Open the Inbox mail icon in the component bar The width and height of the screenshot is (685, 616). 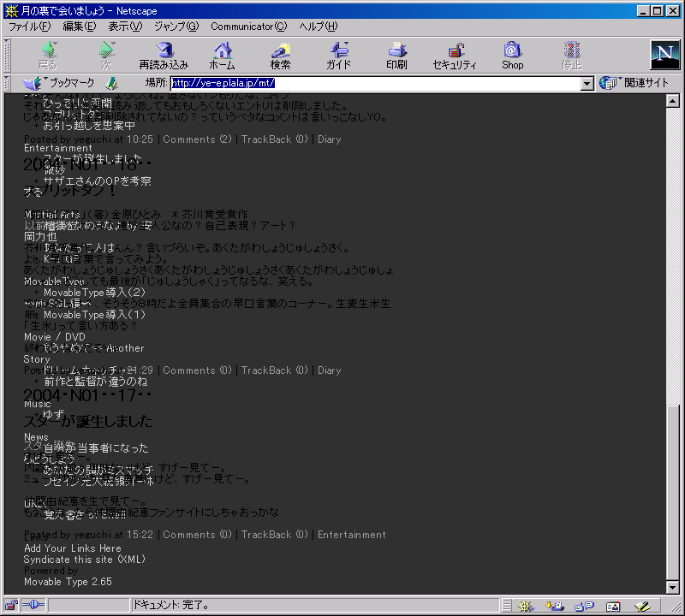(554, 606)
